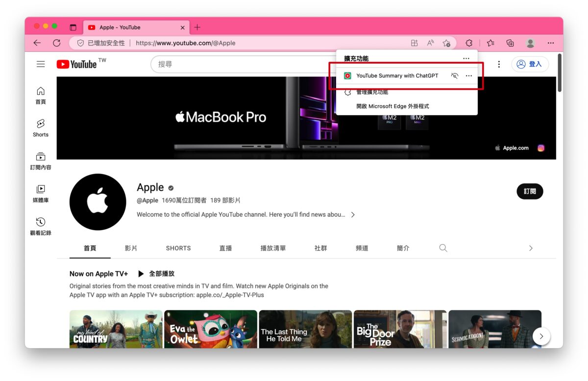Click the 登入 sign-in button
This screenshot has width=588, height=381.
pos(530,64)
